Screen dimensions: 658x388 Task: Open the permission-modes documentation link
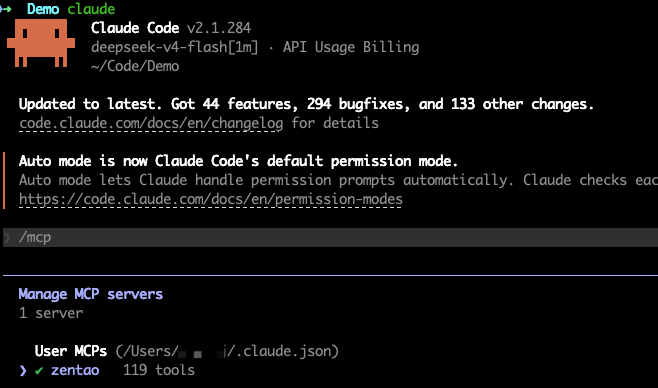[211, 199]
